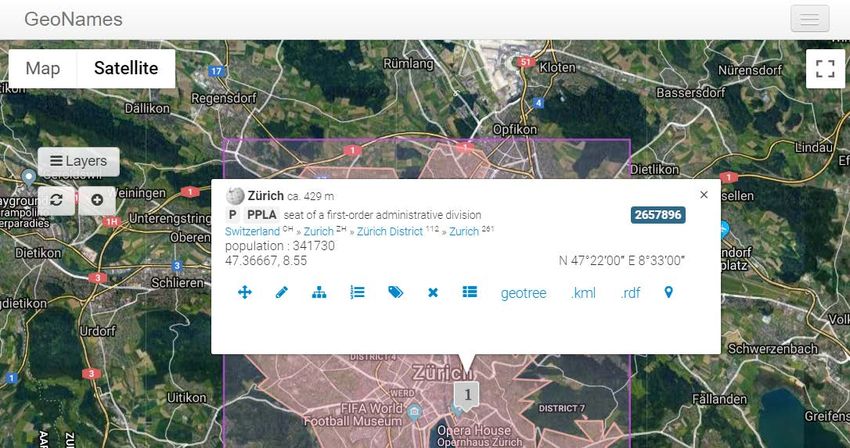This screenshot has width=850, height=448.
Task: Click the Zürich title in the popup
Action: (x=266, y=196)
